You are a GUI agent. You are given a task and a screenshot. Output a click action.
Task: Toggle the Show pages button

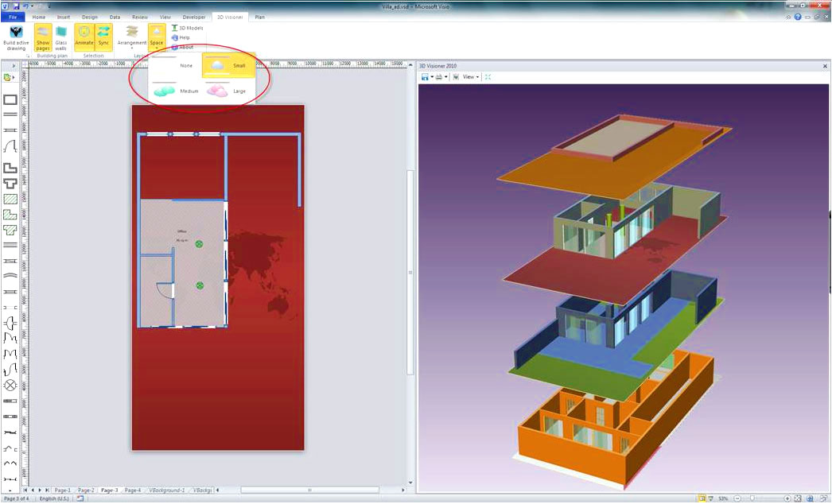pyautogui.click(x=43, y=37)
